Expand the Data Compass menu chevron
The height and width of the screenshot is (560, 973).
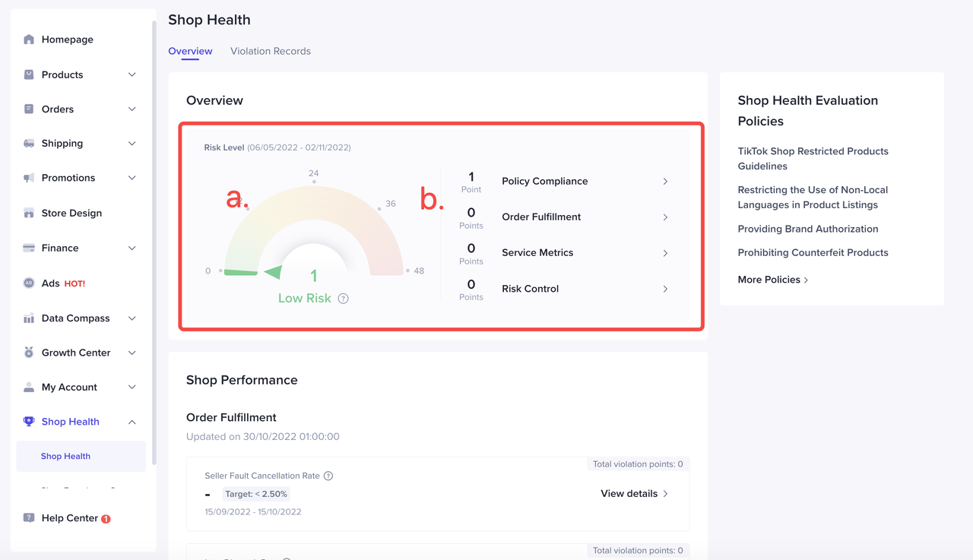132,318
